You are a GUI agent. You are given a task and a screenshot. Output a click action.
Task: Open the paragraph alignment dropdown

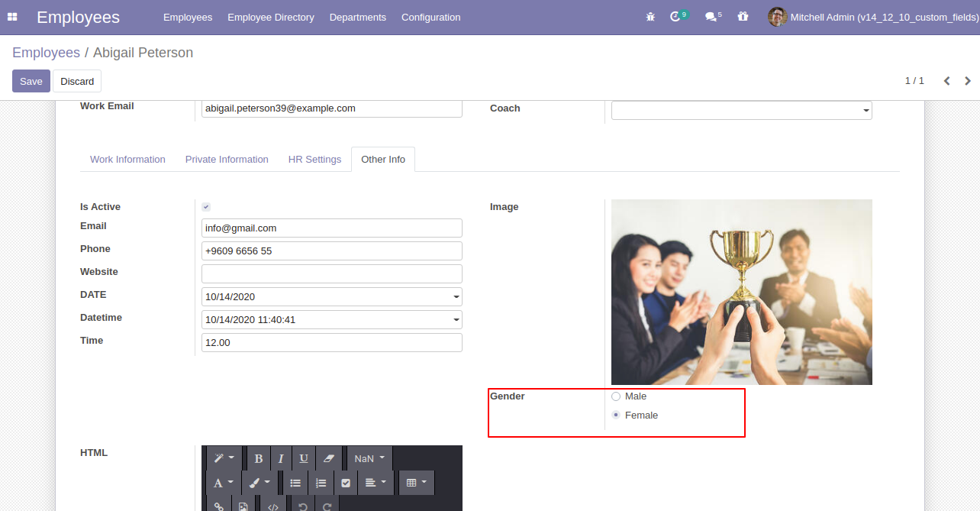tap(376, 483)
